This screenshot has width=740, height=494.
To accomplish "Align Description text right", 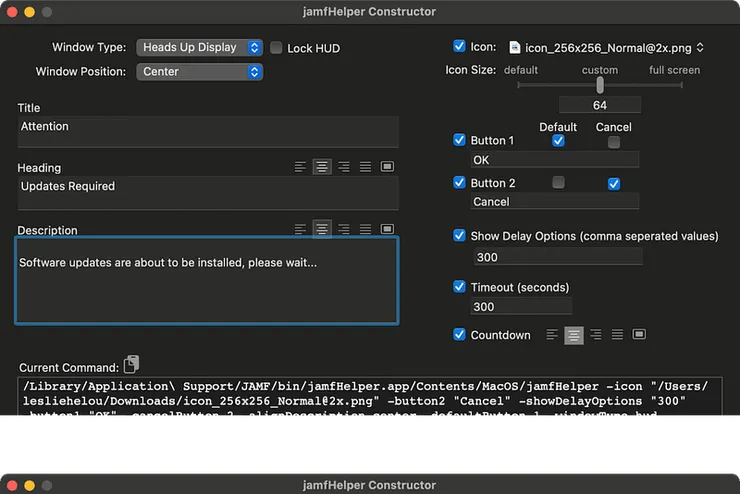I will (344, 229).
